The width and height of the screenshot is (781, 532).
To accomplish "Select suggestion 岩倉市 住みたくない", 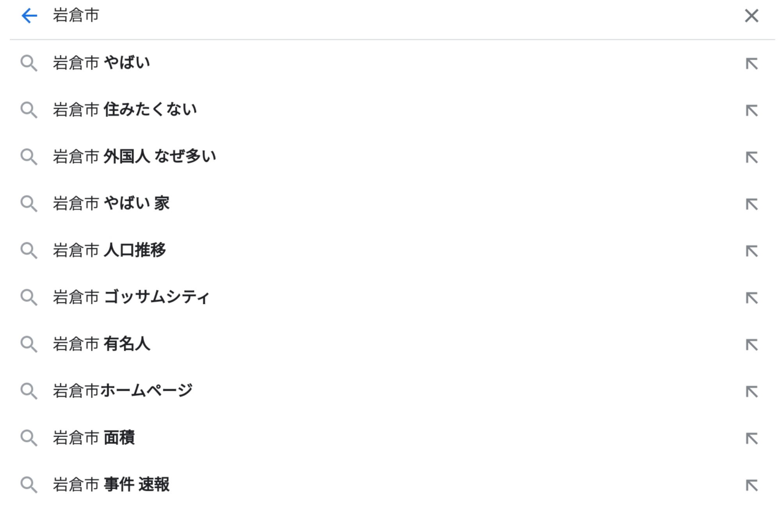I will [125, 110].
